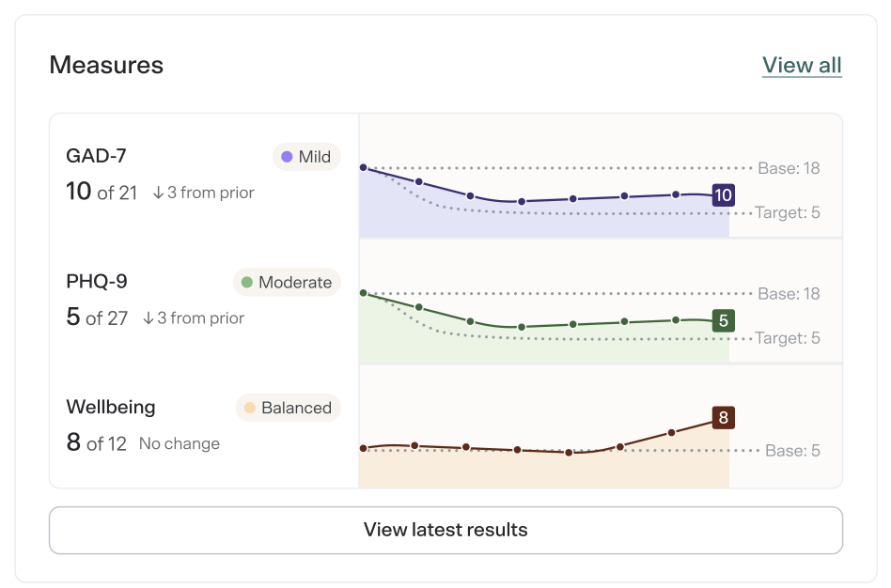Click the PHQ-9 current score marker 5

point(723,321)
